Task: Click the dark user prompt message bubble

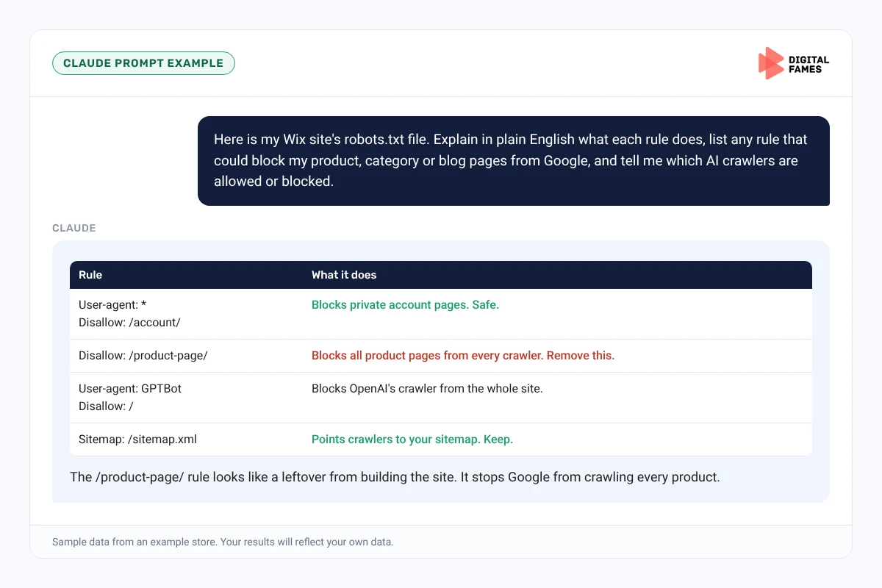Action: tap(514, 160)
